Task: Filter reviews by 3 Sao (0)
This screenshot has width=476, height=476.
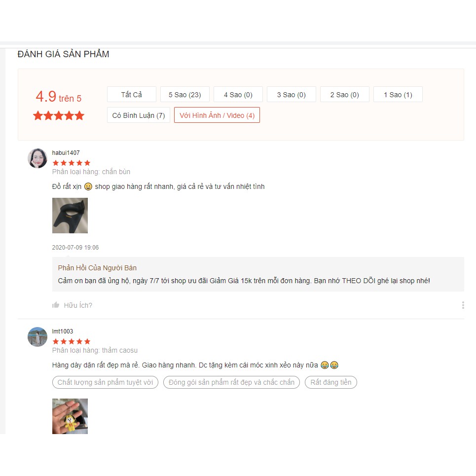Action: 291,94
